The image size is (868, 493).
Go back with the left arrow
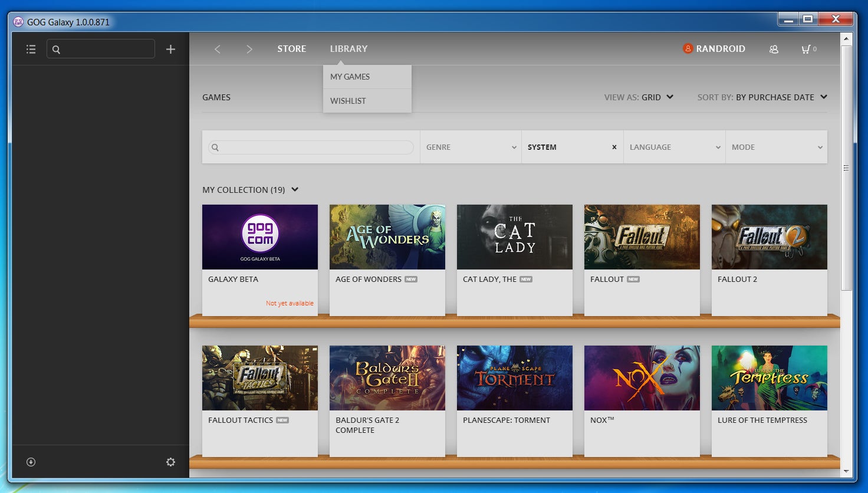point(218,49)
